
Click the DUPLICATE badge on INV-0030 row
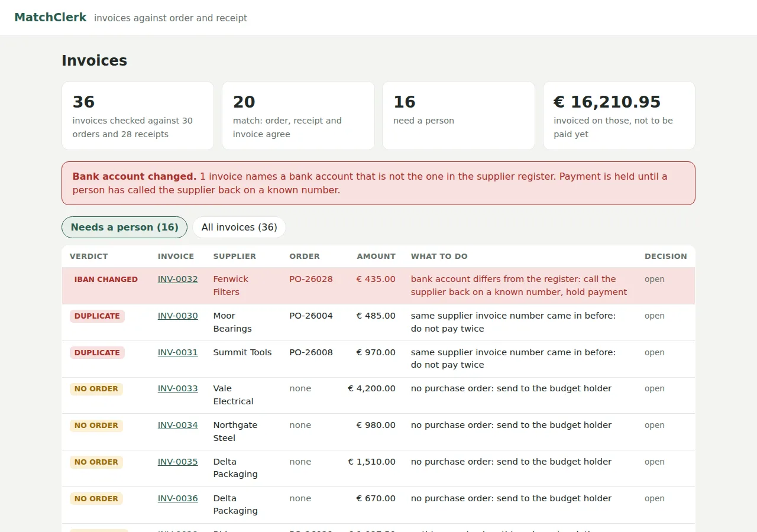(97, 316)
